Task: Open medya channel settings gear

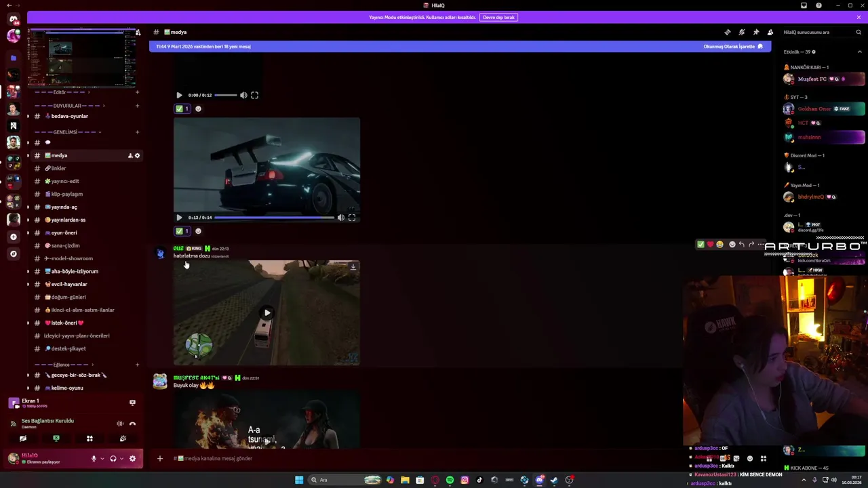Action: tap(137, 155)
